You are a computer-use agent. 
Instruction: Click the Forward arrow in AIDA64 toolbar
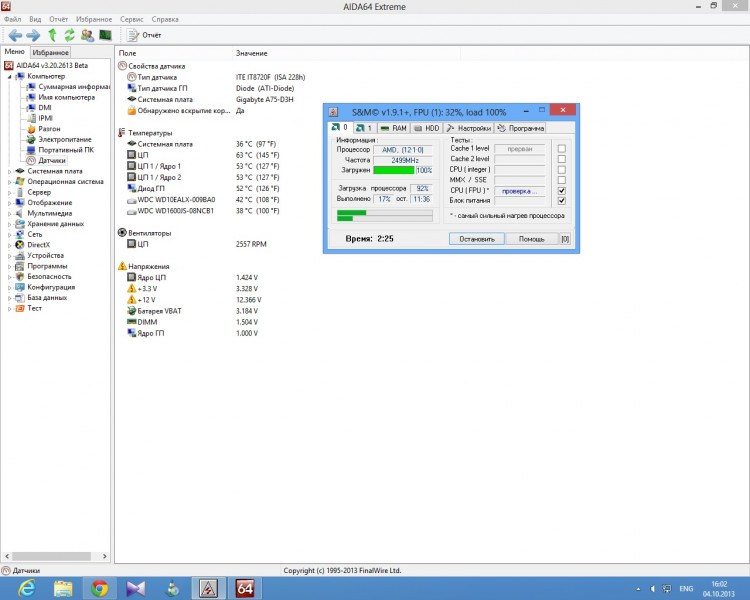click(x=33, y=35)
